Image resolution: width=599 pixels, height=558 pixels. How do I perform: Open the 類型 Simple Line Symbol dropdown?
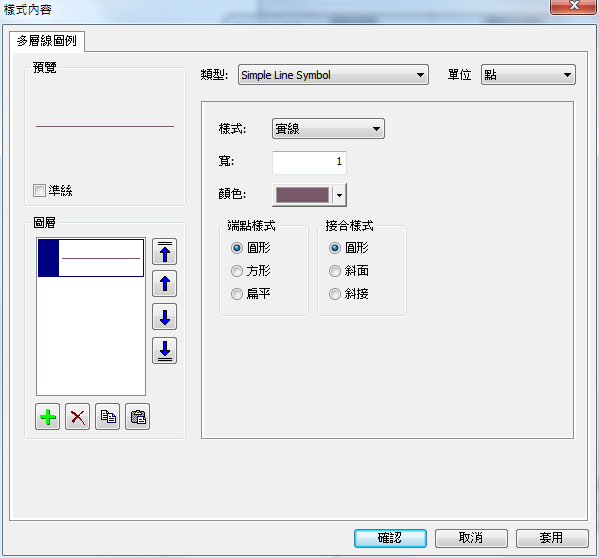click(x=333, y=75)
